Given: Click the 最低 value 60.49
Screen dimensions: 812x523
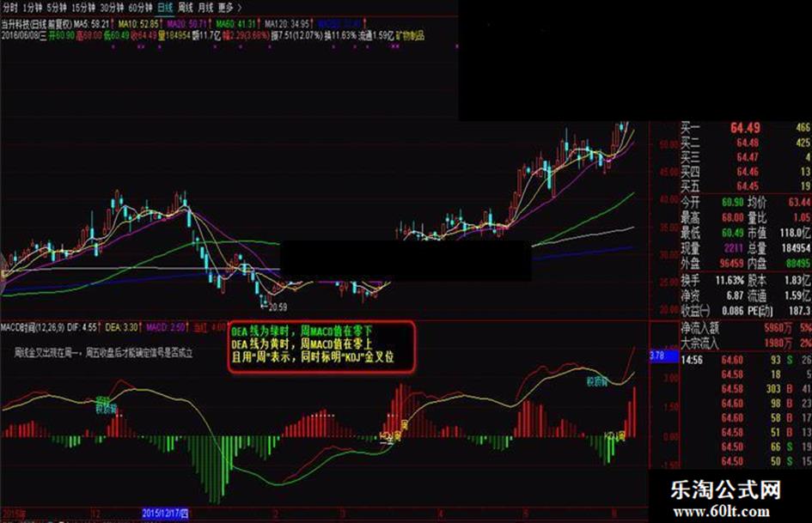Looking at the screenshot, I should point(733,233).
